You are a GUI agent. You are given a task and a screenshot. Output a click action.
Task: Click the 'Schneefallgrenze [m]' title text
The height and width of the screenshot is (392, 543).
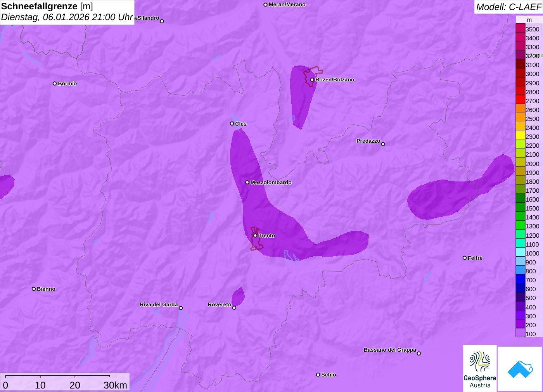coord(47,6)
